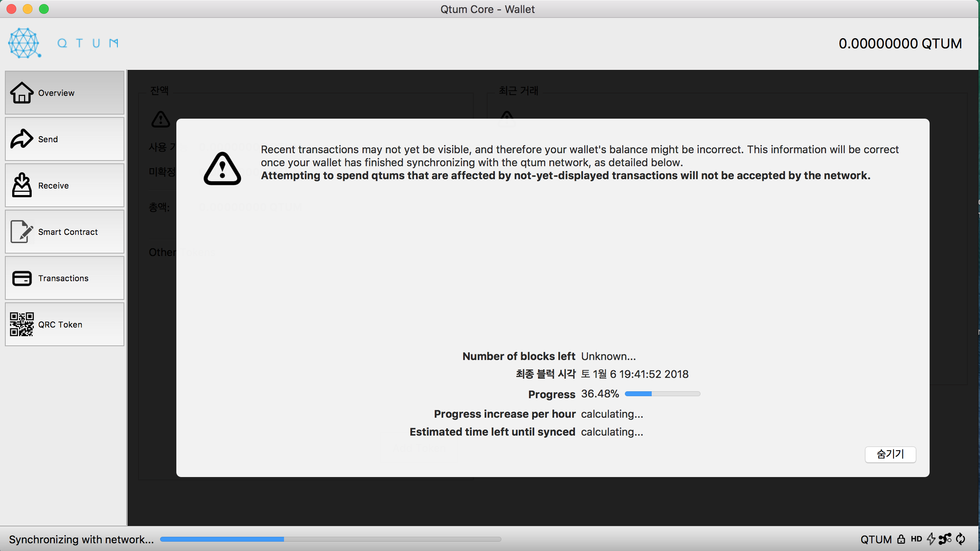This screenshot has width=980, height=551.
Task: Select the Send navigation icon
Action: coord(22,139)
